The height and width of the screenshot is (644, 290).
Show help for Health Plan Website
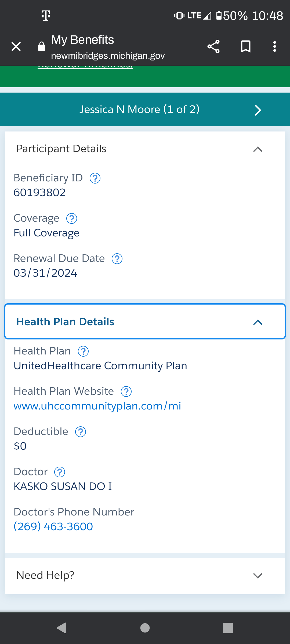click(x=126, y=391)
